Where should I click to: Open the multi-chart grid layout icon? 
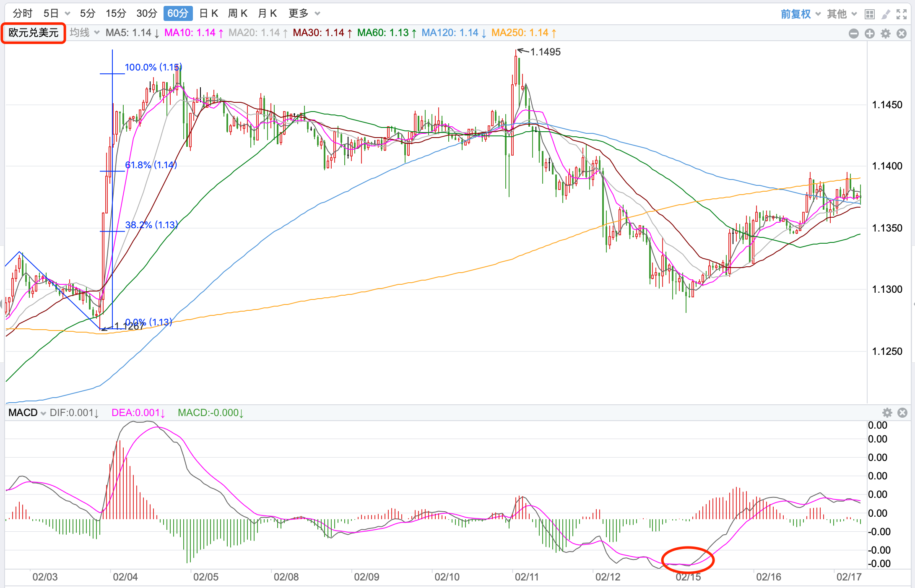click(x=870, y=14)
